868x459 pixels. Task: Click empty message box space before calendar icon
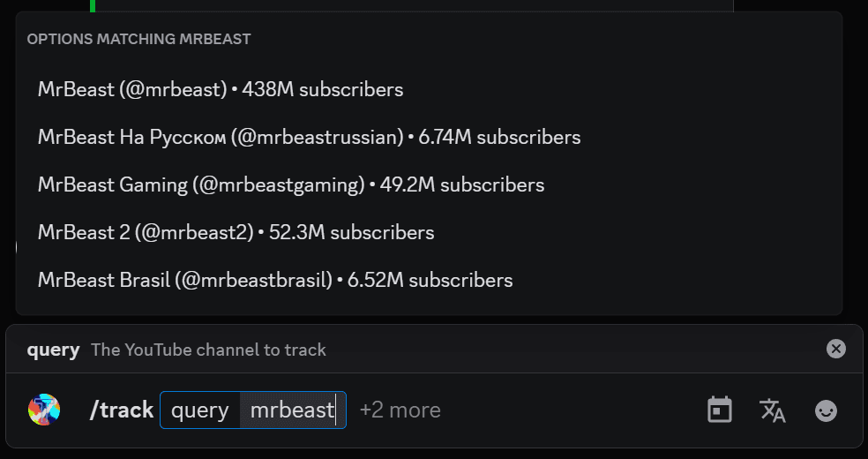point(573,410)
